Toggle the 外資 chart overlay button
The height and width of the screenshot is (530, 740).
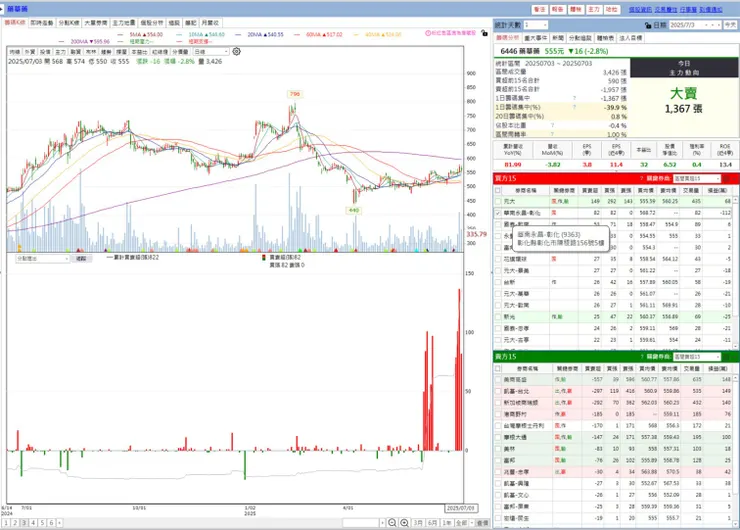30,52
